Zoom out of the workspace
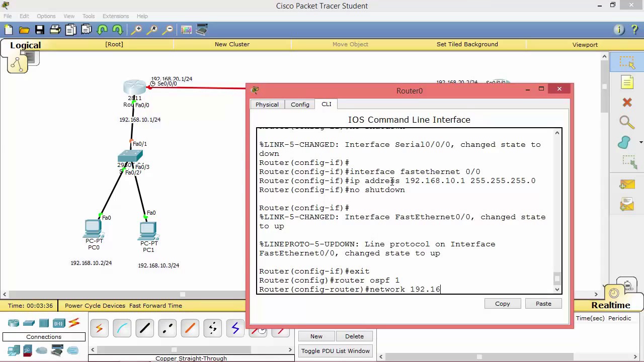 pos(168,30)
